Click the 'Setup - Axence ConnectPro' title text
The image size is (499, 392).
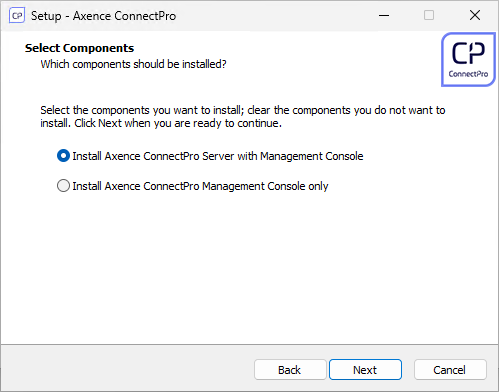click(103, 16)
